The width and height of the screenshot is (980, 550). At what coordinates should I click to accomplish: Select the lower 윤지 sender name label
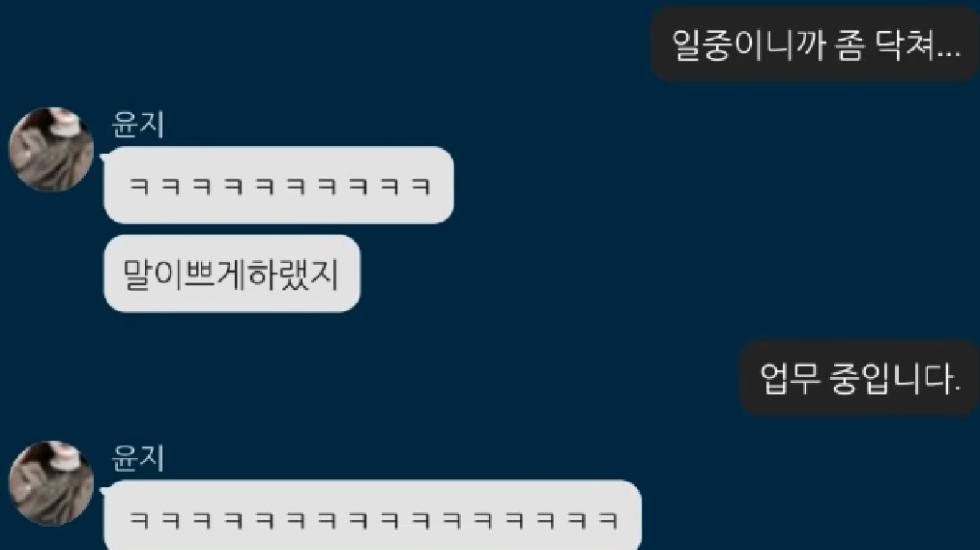(x=137, y=458)
